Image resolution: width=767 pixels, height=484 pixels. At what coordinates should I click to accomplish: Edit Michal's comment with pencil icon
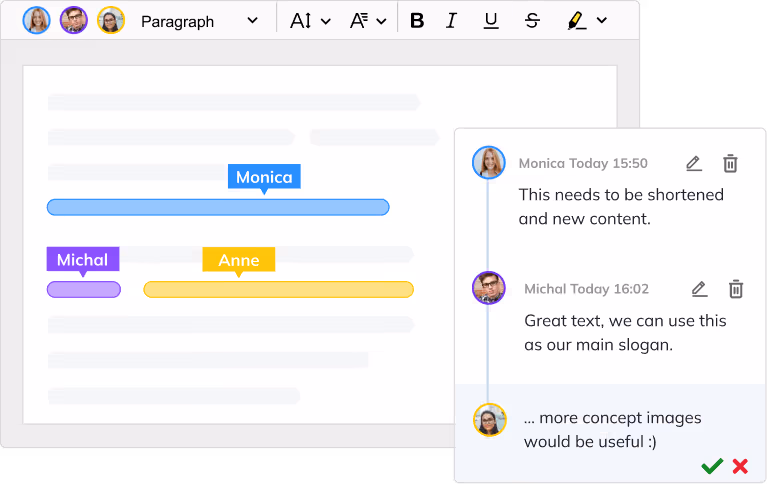[699, 289]
